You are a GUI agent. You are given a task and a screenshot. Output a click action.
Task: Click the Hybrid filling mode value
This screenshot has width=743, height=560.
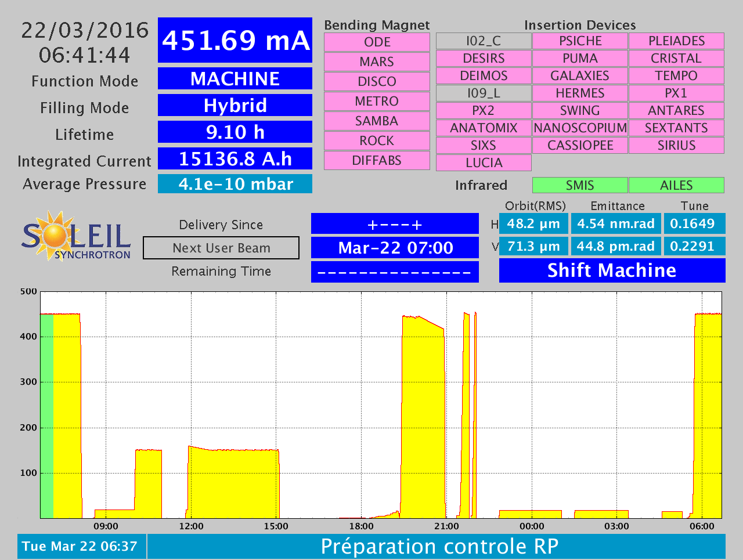[235, 105]
